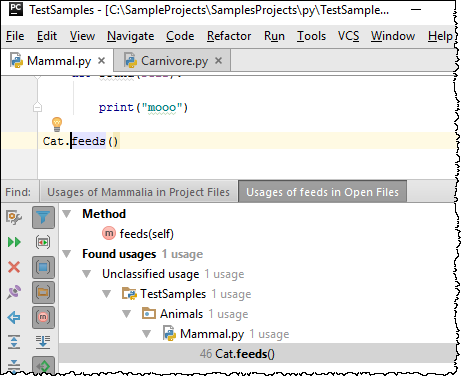The image size is (461, 379).
Task: Collapse the TestSamples tree node
Action: click(x=107, y=294)
